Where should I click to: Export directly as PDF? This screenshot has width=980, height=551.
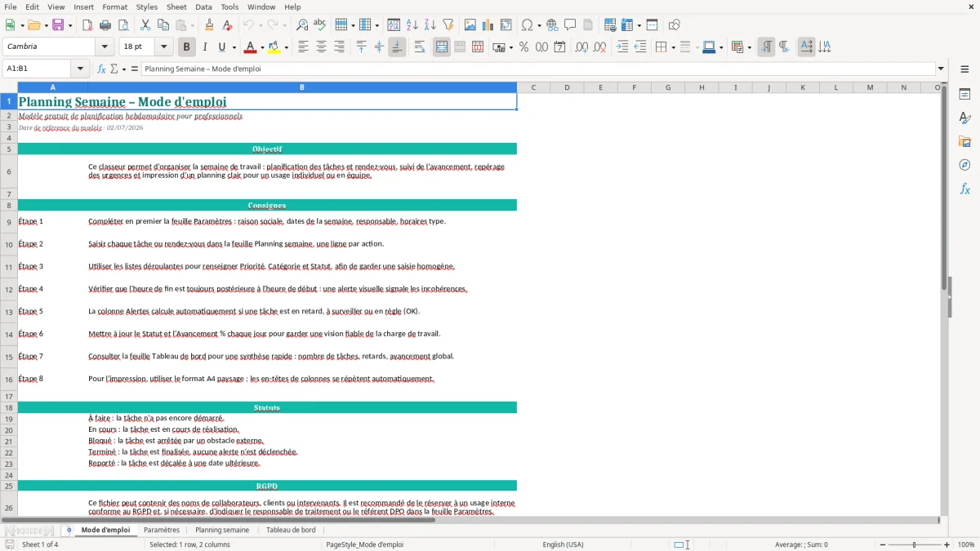click(87, 24)
